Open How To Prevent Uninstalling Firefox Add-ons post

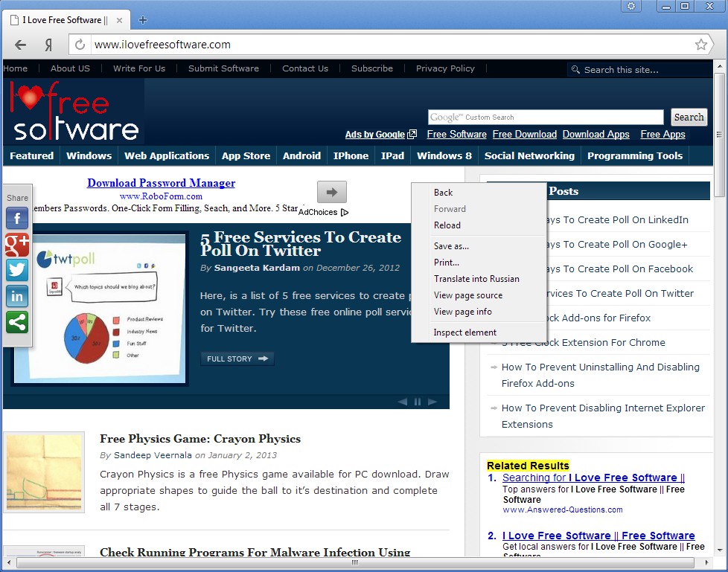(x=600, y=375)
